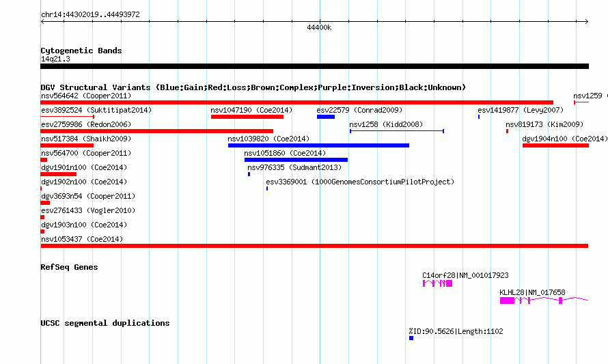The image size is (608, 364).
Task: Select the esv22579 (Conrad2009) blue gain bar
Action: click(326, 117)
